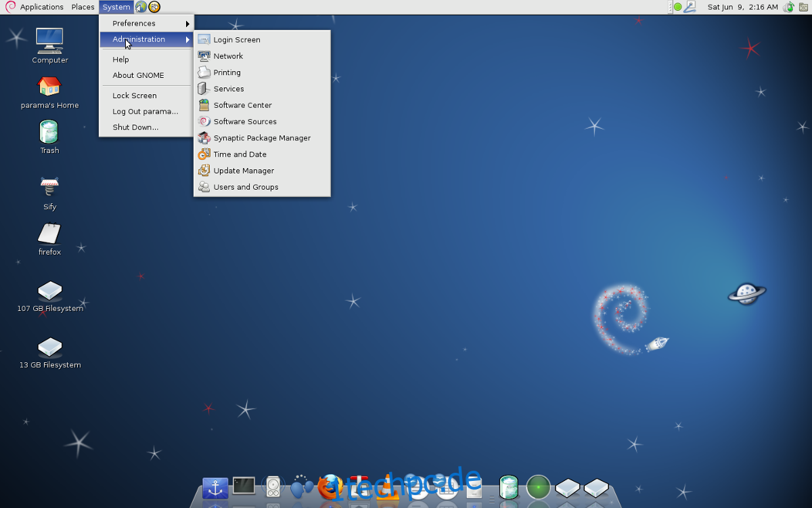This screenshot has width=812, height=508.
Task: Launch Firefox from the dock
Action: coord(330,486)
